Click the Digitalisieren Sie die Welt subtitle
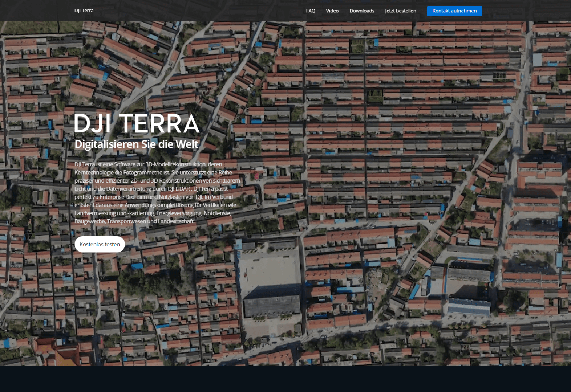The image size is (571, 392). coord(136,144)
